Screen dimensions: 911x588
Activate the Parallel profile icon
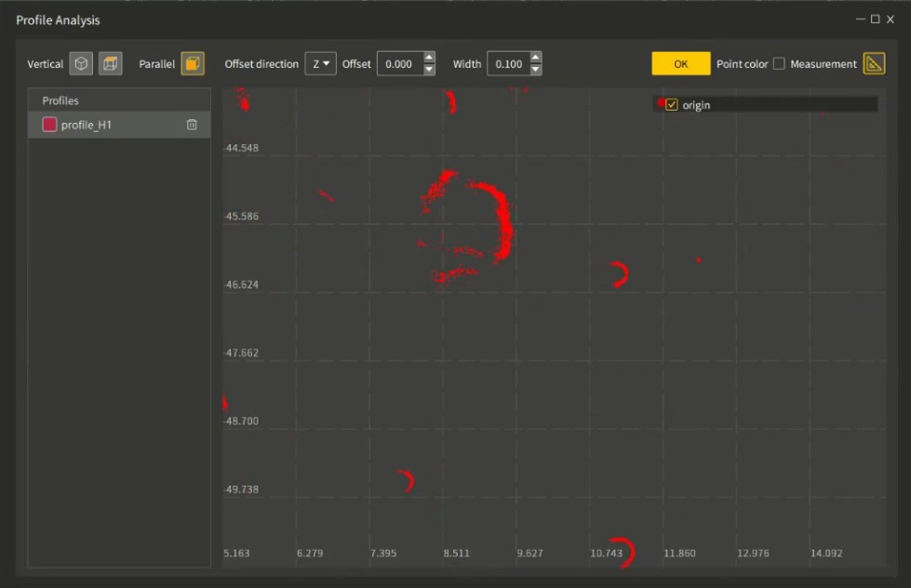click(193, 63)
